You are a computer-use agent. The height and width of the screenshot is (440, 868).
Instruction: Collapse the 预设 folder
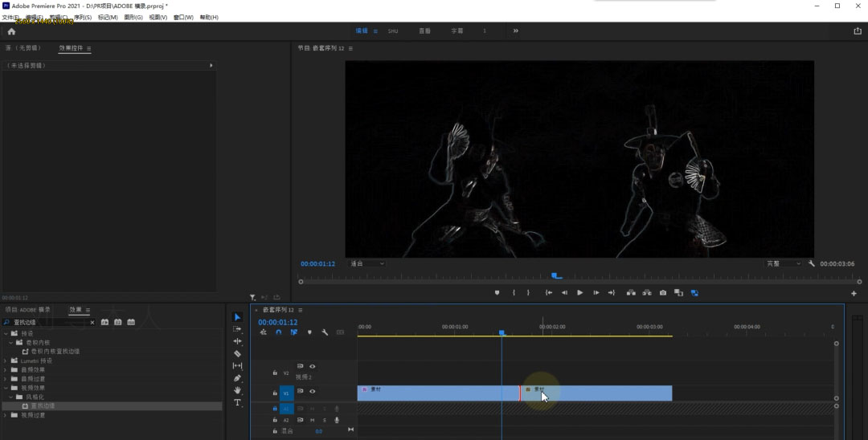6,333
